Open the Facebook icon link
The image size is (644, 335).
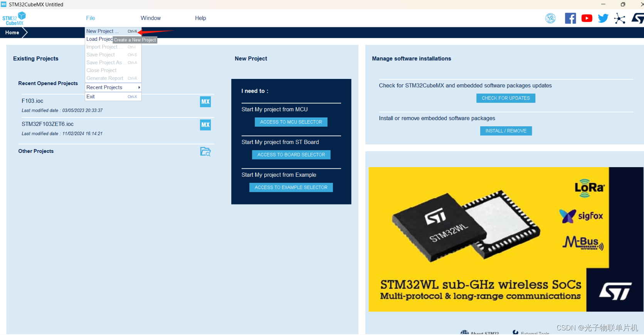[570, 18]
